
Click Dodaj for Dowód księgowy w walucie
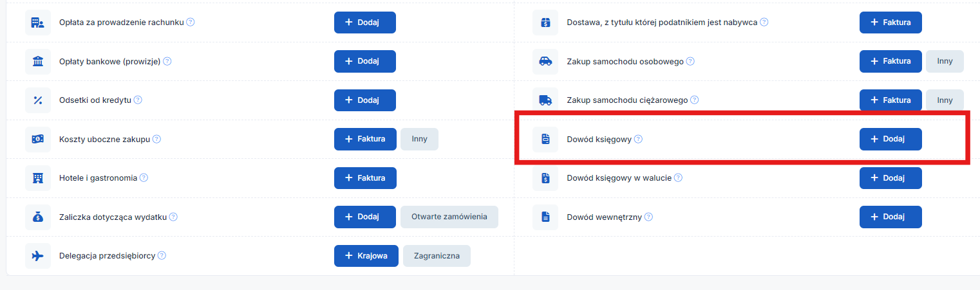tap(890, 178)
